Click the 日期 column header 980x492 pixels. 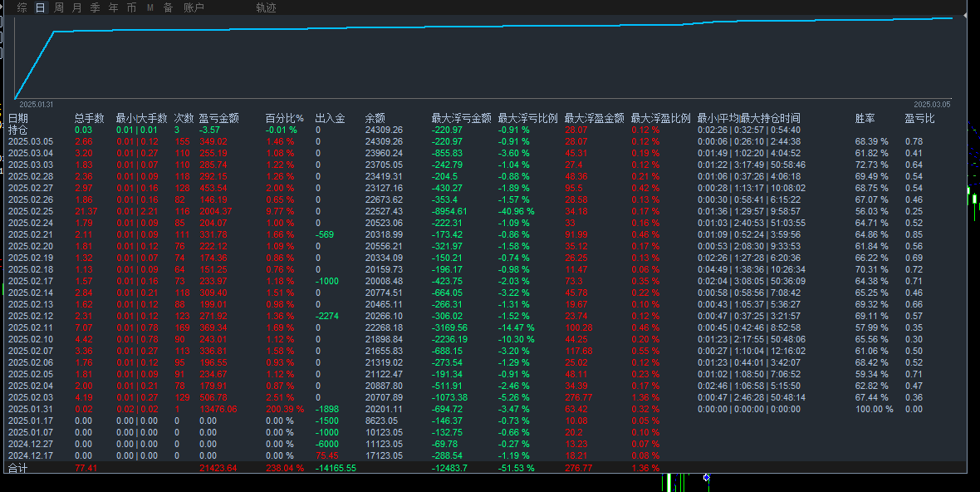pyautogui.click(x=18, y=118)
